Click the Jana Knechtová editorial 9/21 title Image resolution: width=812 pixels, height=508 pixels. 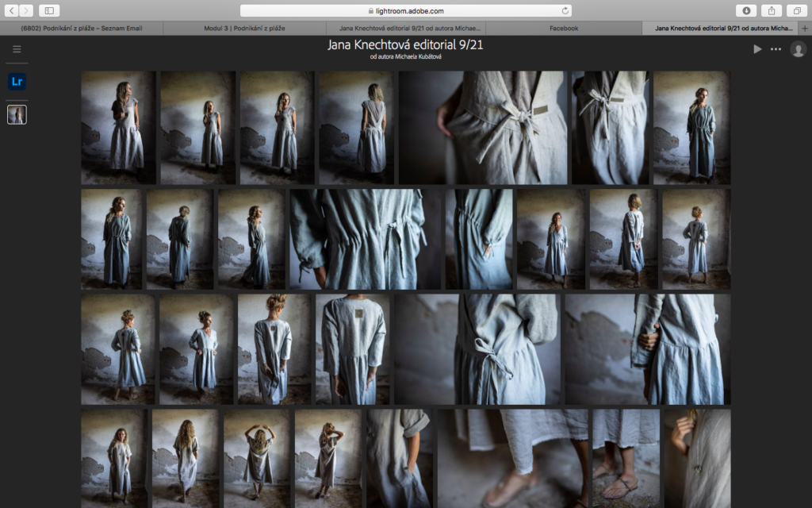(x=405, y=45)
